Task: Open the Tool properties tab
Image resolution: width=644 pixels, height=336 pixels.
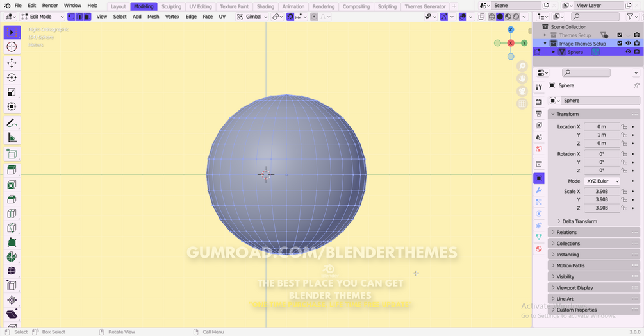Action: coord(539,87)
